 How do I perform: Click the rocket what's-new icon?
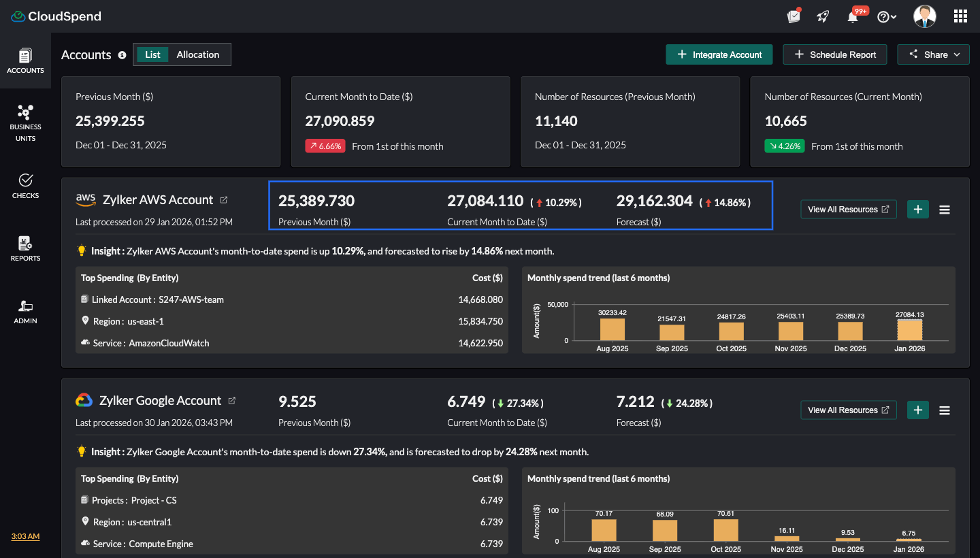pos(823,15)
